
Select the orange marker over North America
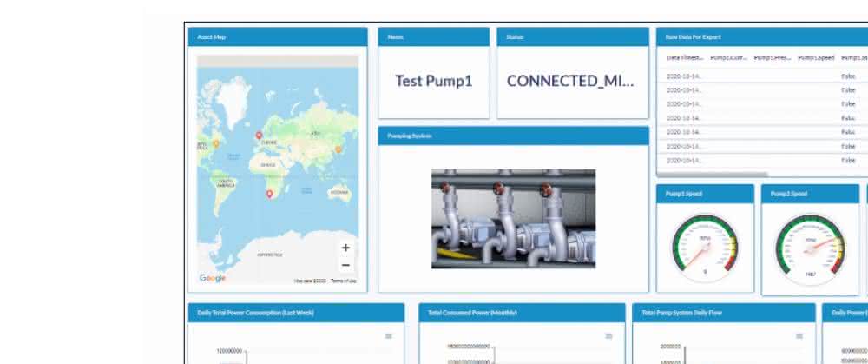(x=216, y=143)
